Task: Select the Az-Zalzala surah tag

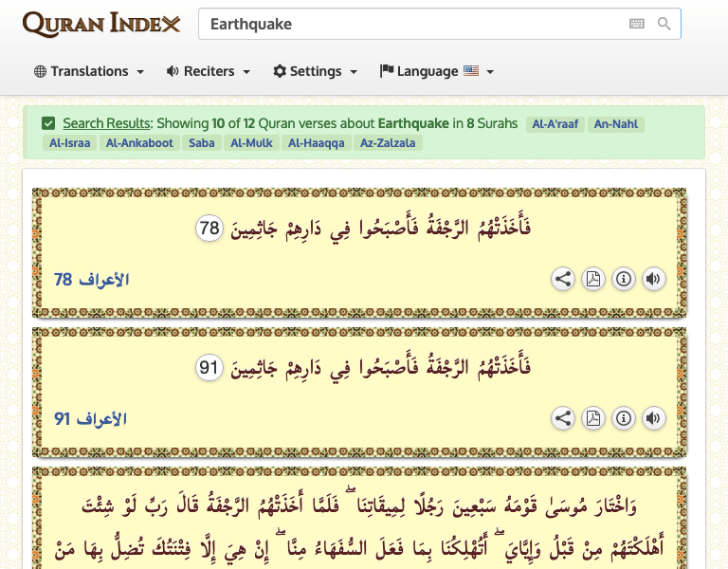Action: tap(389, 143)
